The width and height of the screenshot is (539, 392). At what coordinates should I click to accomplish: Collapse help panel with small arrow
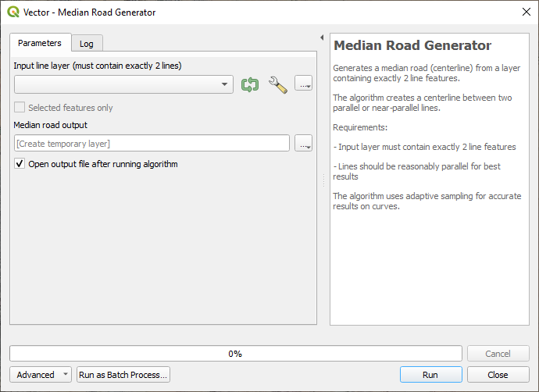click(x=323, y=37)
